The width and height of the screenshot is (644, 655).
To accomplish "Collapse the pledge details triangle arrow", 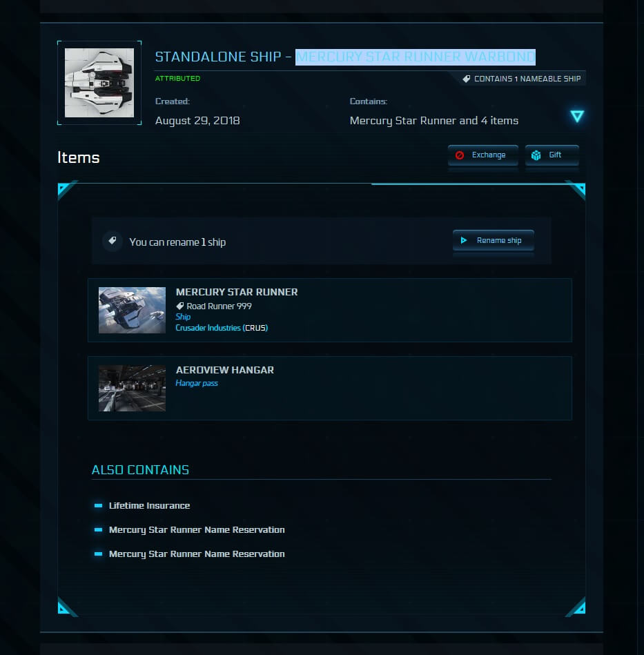I will pyautogui.click(x=577, y=116).
